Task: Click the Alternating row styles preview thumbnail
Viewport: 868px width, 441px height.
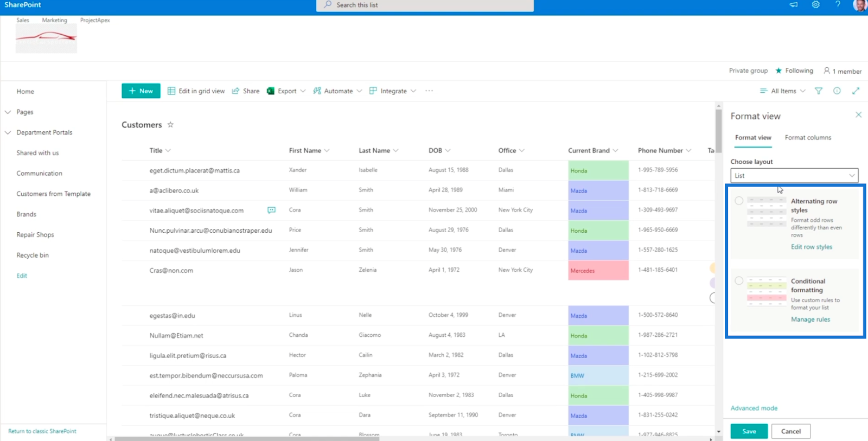Action: click(x=767, y=212)
